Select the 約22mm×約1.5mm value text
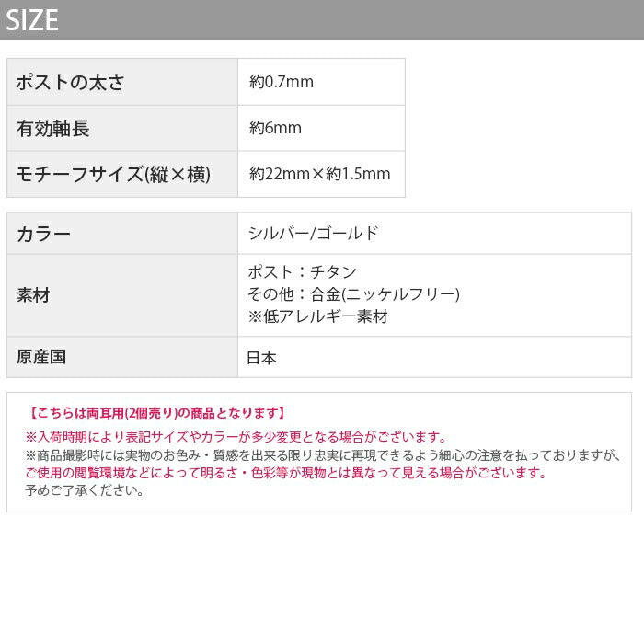Image resolution: width=644 pixels, height=644 pixels. [319, 174]
